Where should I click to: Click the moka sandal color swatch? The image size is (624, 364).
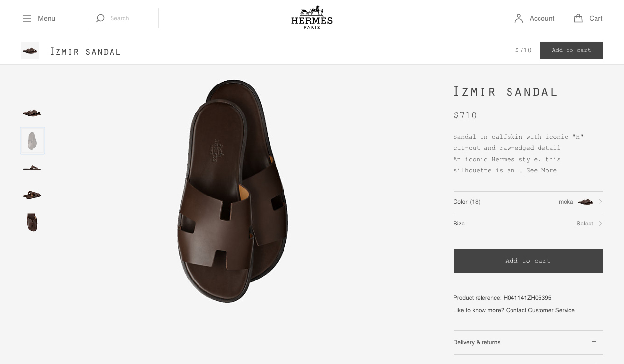click(586, 202)
